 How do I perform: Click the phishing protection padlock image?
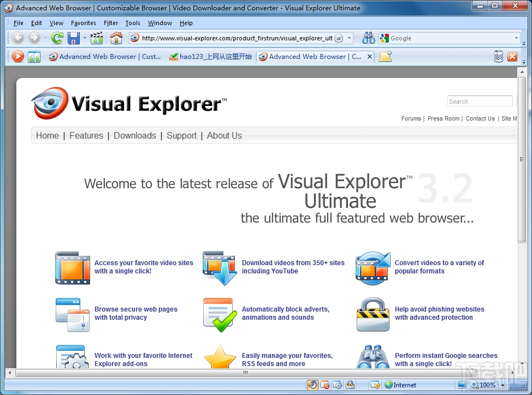(x=373, y=314)
